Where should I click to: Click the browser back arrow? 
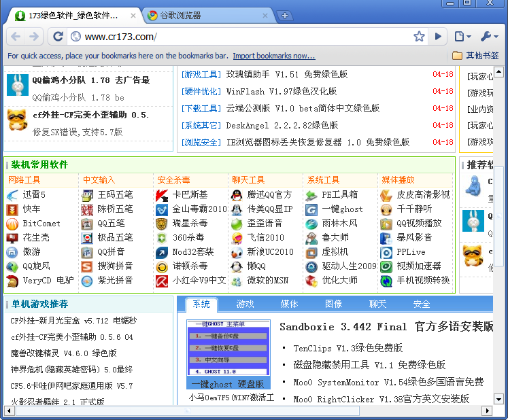[16, 37]
